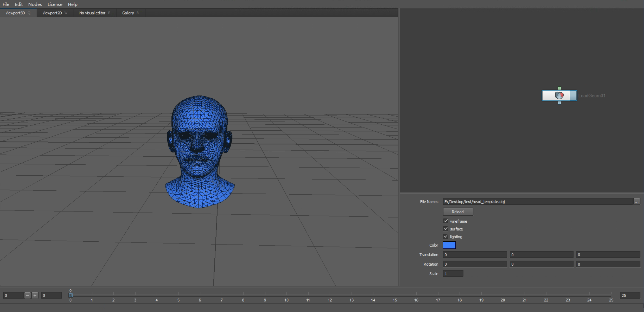The image size is (644, 312).
Task: Switch to the Viewport2D tab
Action: tap(52, 13)
